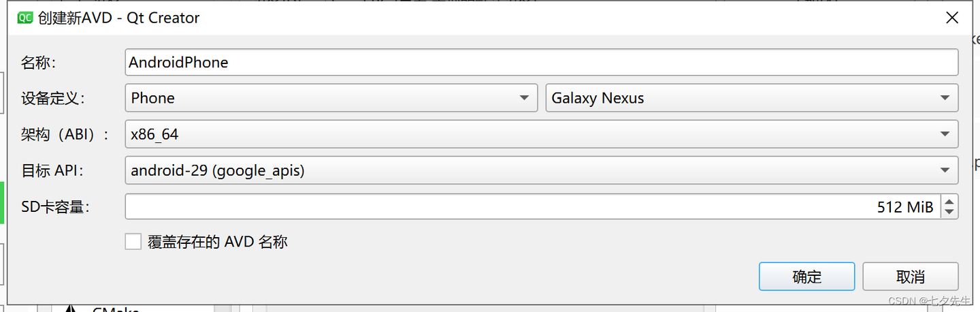This screenshot has width=980, height=312.
Task: Click the Qt Creator logo in title bar
Action: click(25, 18)
